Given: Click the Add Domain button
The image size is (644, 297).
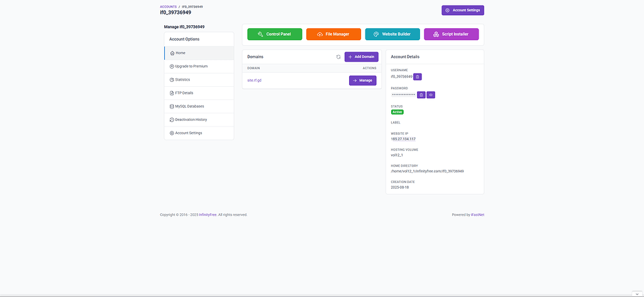Looking at the screenshot, I should coord(362,57).
